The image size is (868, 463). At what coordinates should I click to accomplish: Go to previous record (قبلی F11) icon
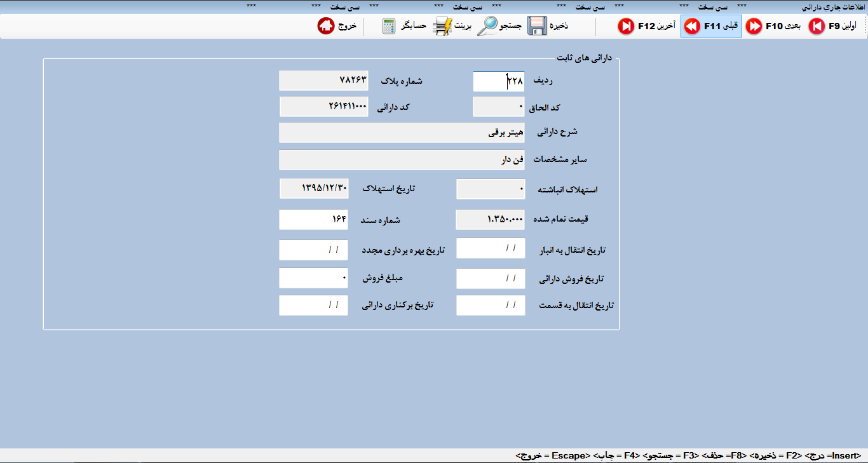click(x=692, y=26)
